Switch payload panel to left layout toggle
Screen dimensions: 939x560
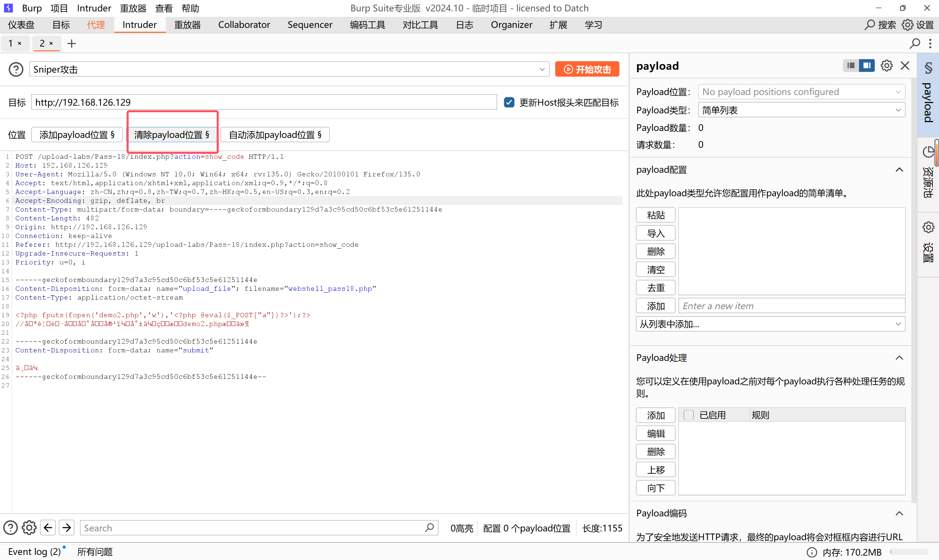point(850,66)
